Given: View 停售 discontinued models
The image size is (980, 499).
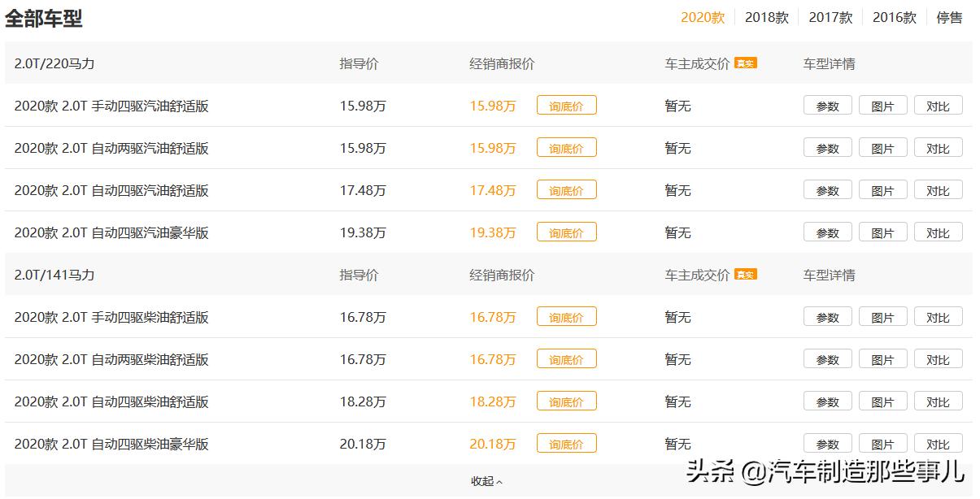Looking at the screenshot, I should coord(949,16).
